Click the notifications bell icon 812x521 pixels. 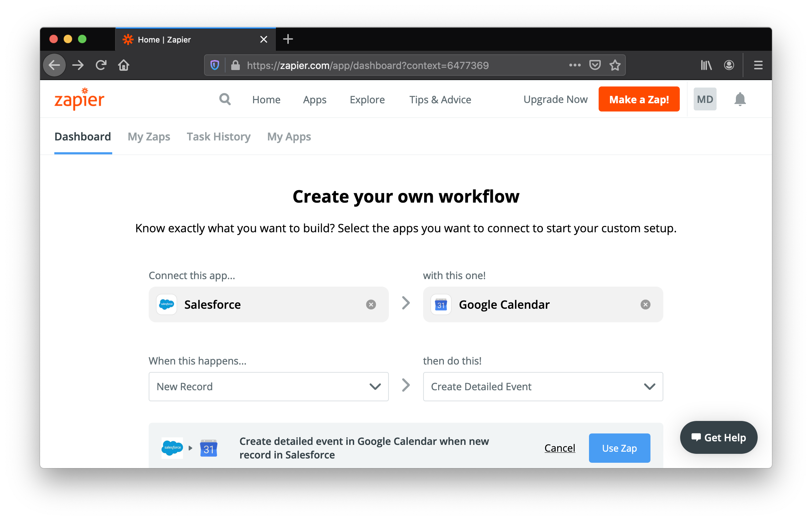click(x=740, y=99)
